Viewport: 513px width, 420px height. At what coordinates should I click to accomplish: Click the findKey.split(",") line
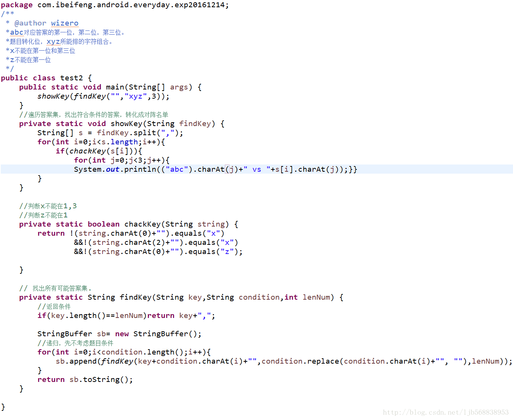(x=110, y=133)
